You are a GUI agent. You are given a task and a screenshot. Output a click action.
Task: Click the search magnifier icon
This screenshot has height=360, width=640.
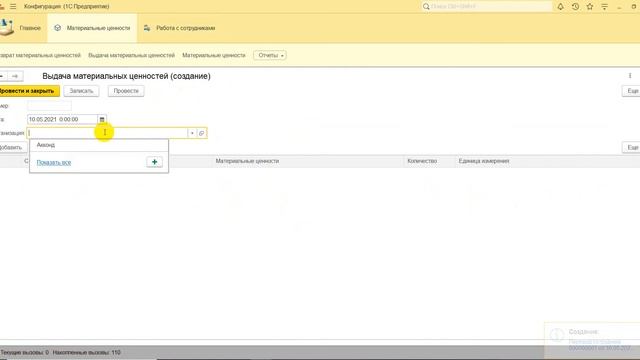426,7
